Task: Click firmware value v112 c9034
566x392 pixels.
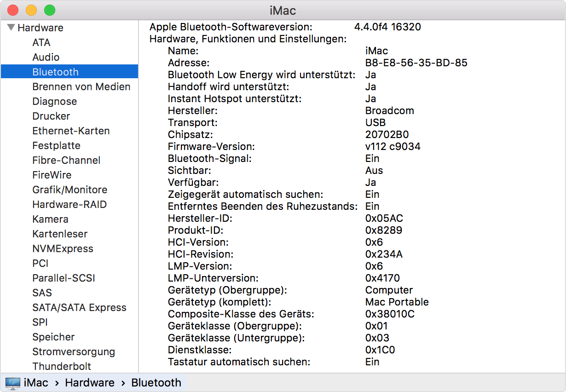Action: coord(393,146)
